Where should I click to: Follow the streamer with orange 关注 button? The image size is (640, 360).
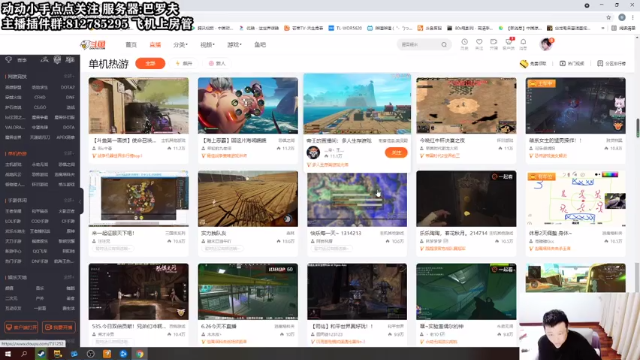tap(396, 153)
